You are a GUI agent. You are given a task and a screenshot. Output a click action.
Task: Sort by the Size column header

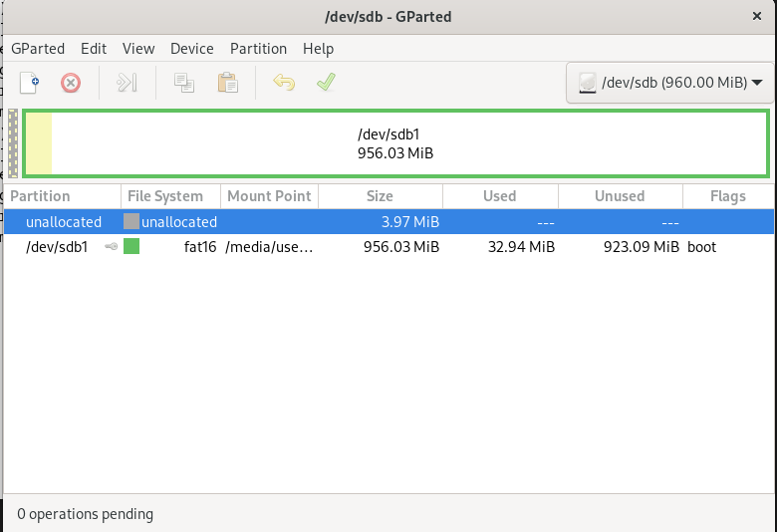pyautogui.click(x=380, y=196)
